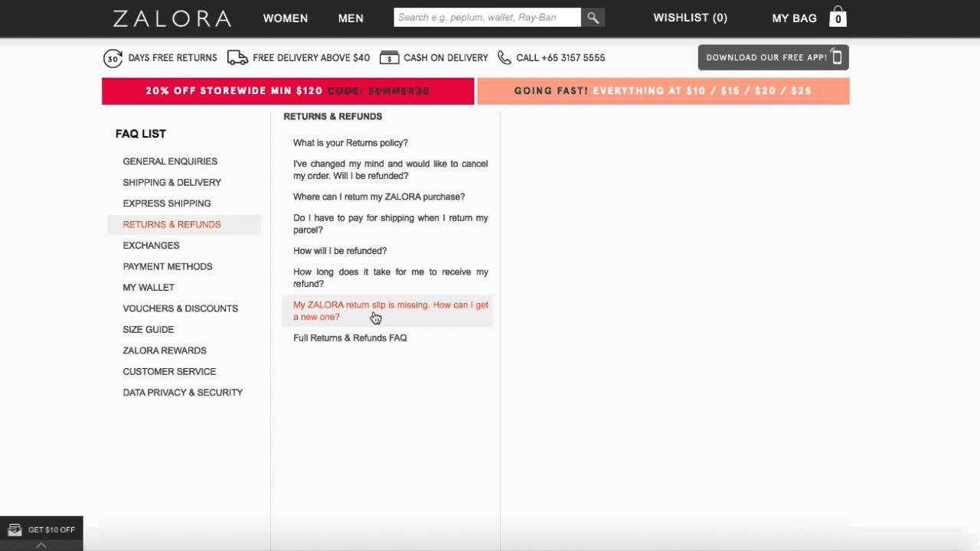Open the shopping bag icon
This screenshot has width=980, height=551.
pyautogui.click(x=838, y=17)
